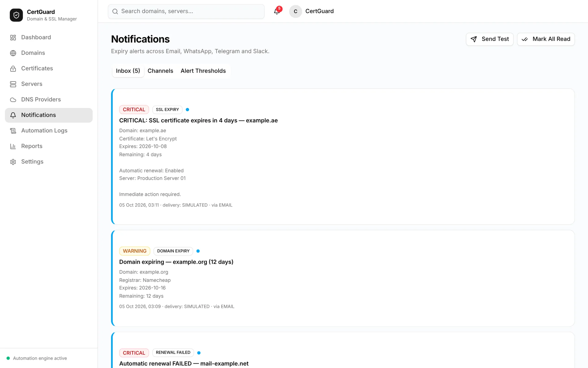Click the Domains globe icon
Viewport: 588px width, 368px height.
tap(13, 53)
